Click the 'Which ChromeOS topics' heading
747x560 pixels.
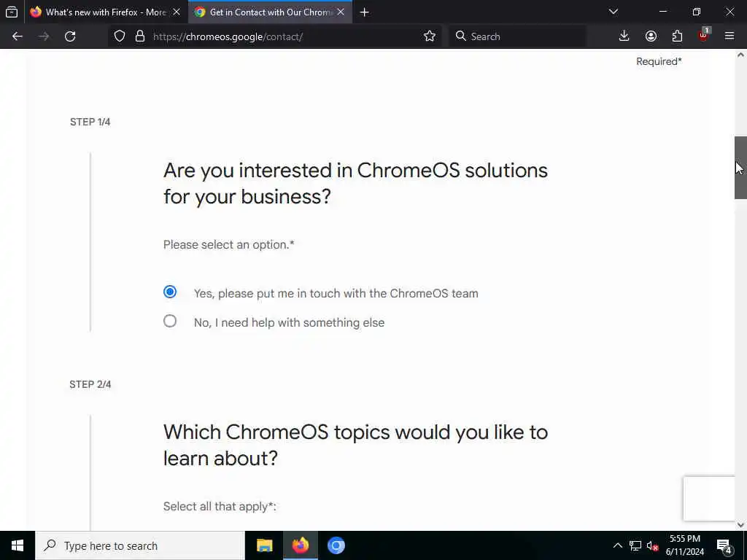point(355,446)
